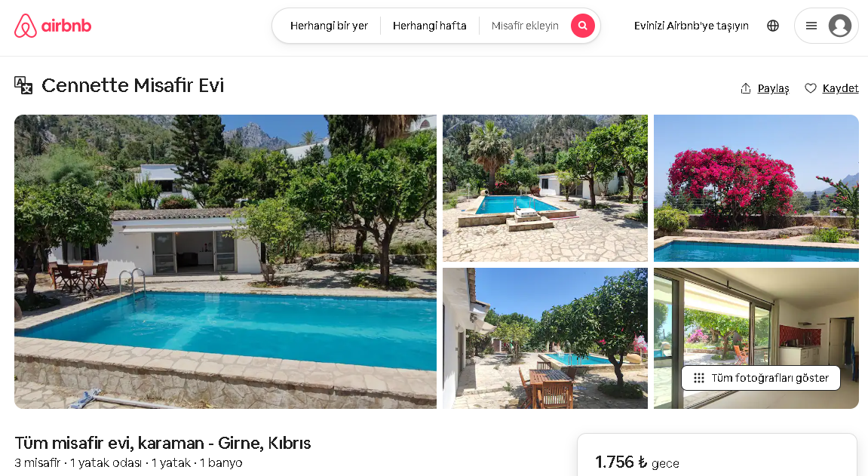
Task: Click the share upload icon
Action: (x=746, y=88)
